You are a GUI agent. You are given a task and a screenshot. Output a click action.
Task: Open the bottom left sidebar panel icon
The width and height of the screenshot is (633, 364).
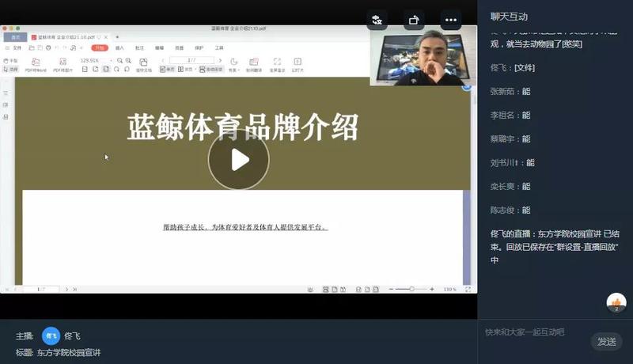point(6,117)
